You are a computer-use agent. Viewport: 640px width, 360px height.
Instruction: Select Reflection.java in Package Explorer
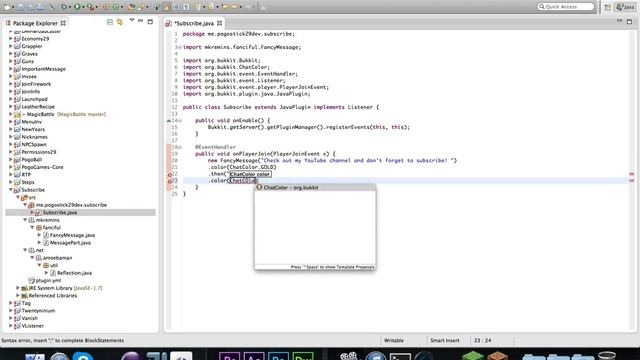pos(74,273)
